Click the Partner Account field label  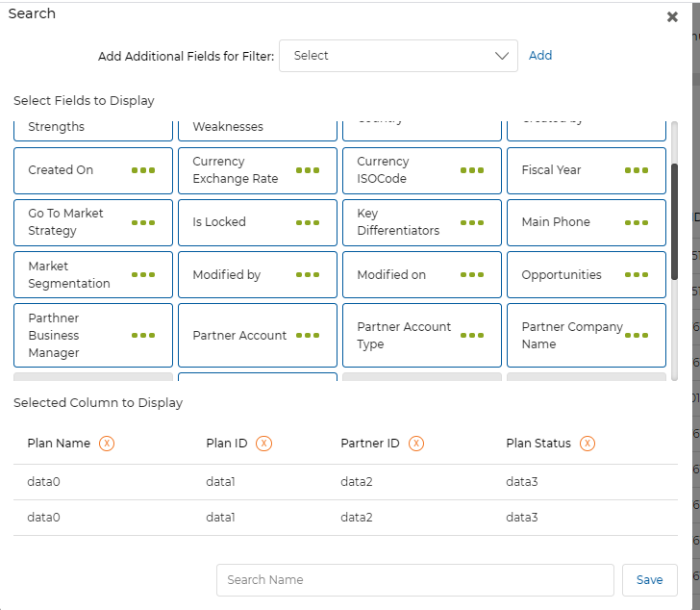(x=239, y=336)
